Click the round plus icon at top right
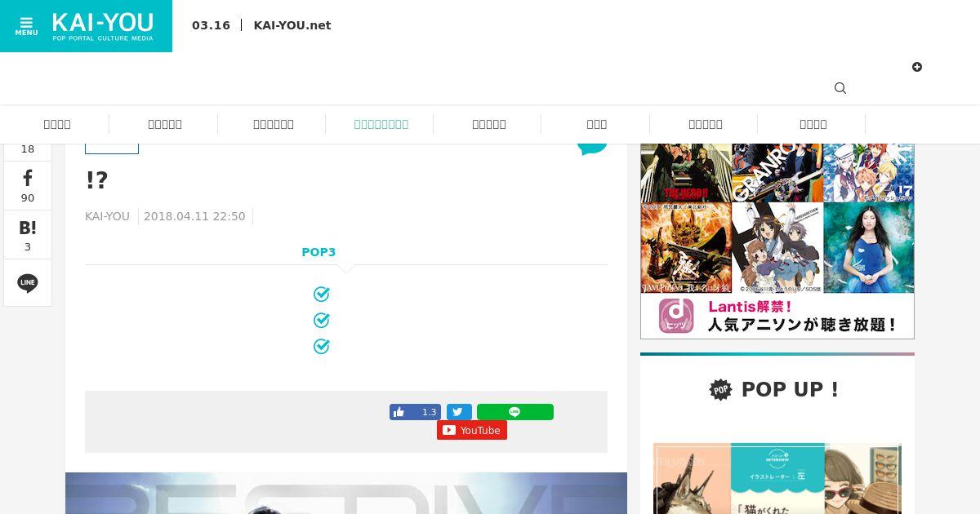980x514 pixels. click(917, 67)
